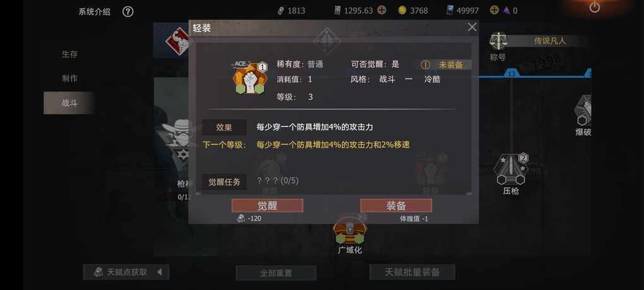Click the scales title icon above 称号
The height and width of the screenshot is (290, 644).
[498, 41]
